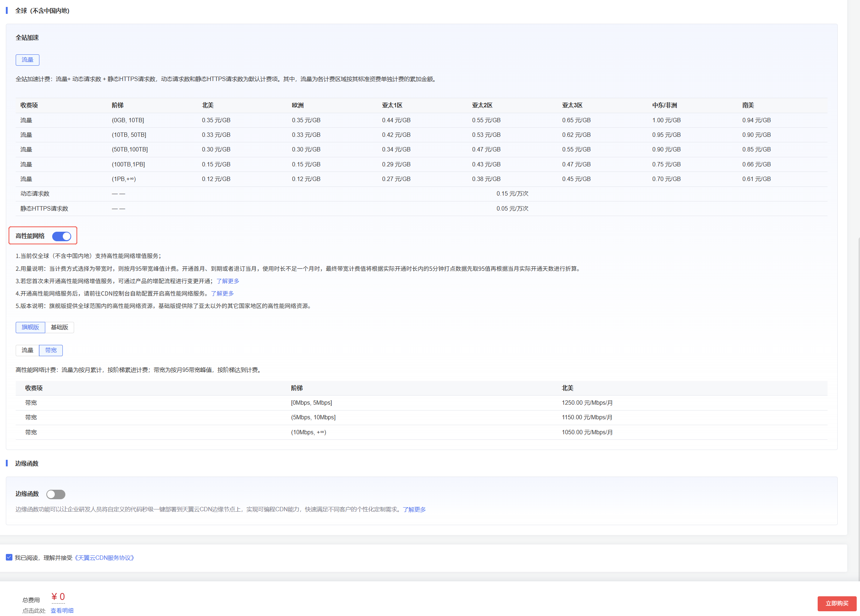The height and width of the screenshot is (616, 860).
Task: Uncheck the 我已阅读 agreement checkbox
Action: [9, 557]
